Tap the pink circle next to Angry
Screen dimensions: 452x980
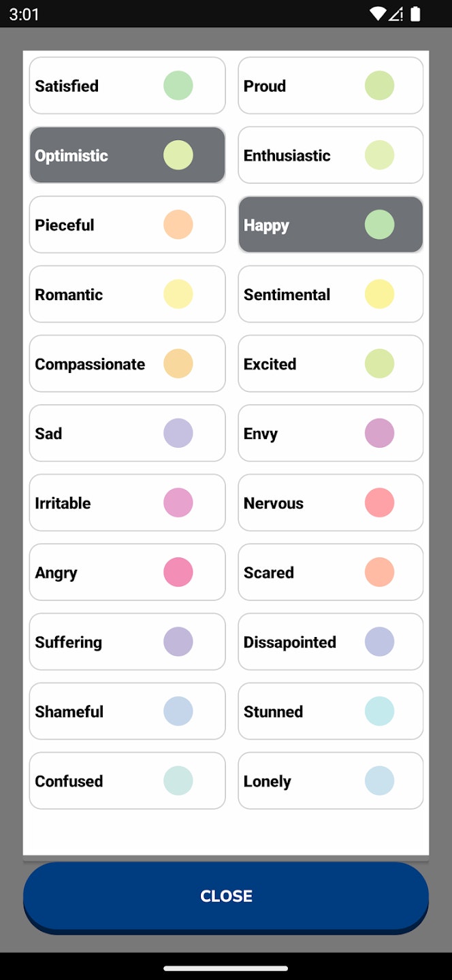point(178,572)
